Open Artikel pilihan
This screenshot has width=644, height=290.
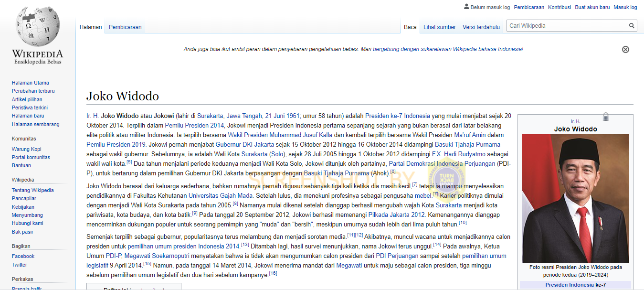click(27, 99)
